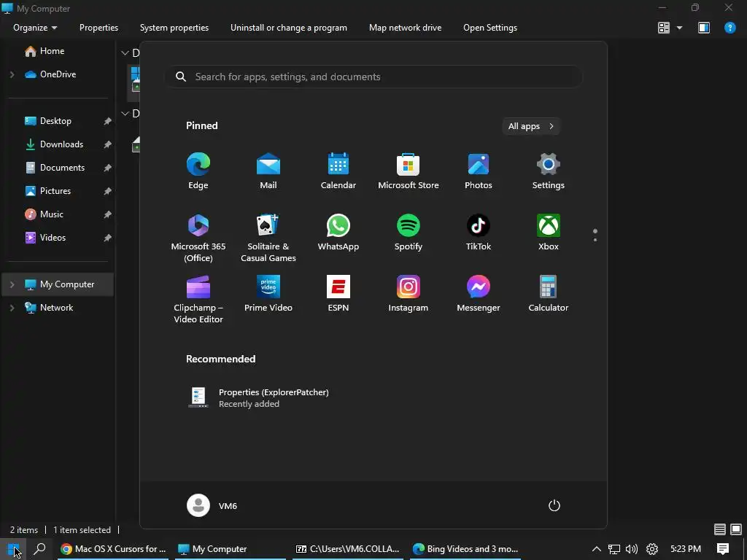Open Solitaire & Casual Games
Image resolution: width=747 pixels, height=560 pixels.
click(x=268, y=238)
